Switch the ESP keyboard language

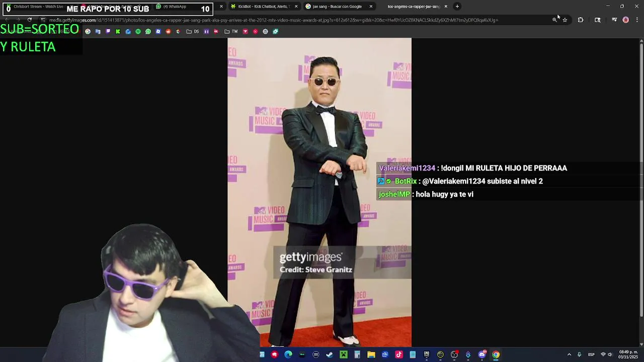[591, 354]
